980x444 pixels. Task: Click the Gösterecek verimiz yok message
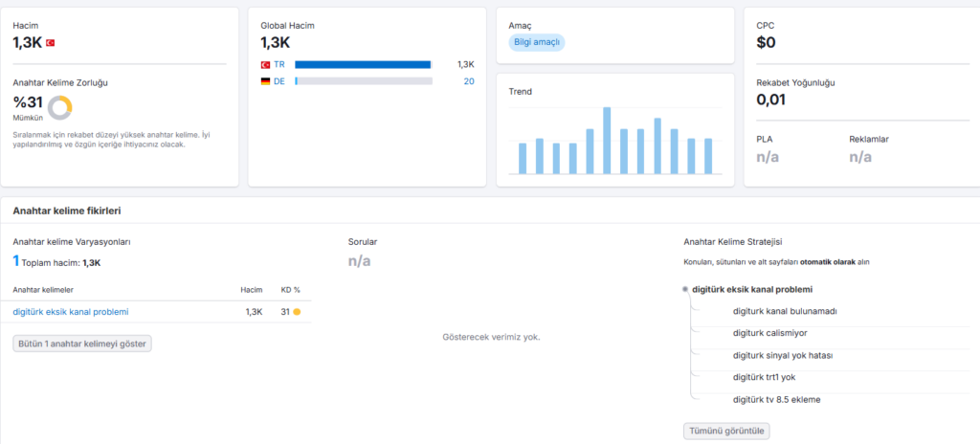pyautogui.click(x=491, y=337)
